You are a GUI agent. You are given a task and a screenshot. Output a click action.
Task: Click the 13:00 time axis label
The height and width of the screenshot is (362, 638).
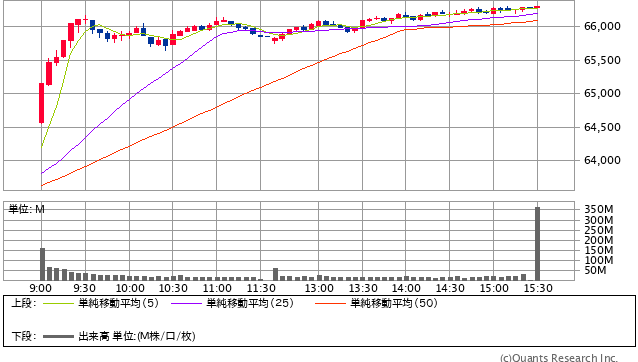click(x=319, y=288)
